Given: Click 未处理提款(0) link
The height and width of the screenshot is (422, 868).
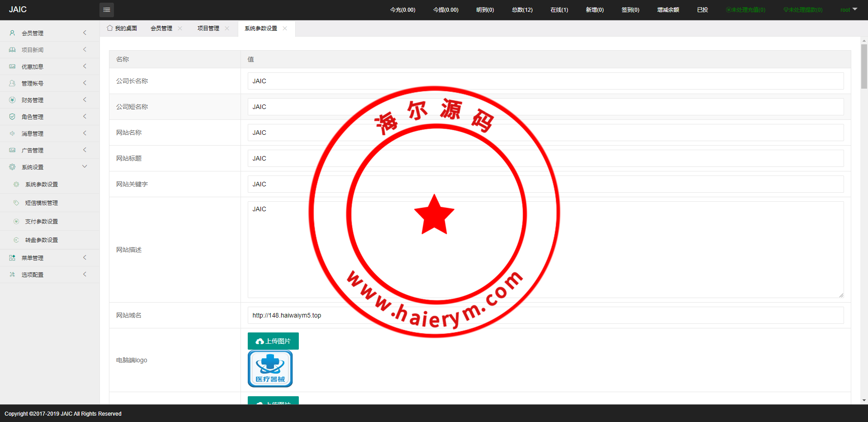Looking at the screenshot, I should [803, 9].
